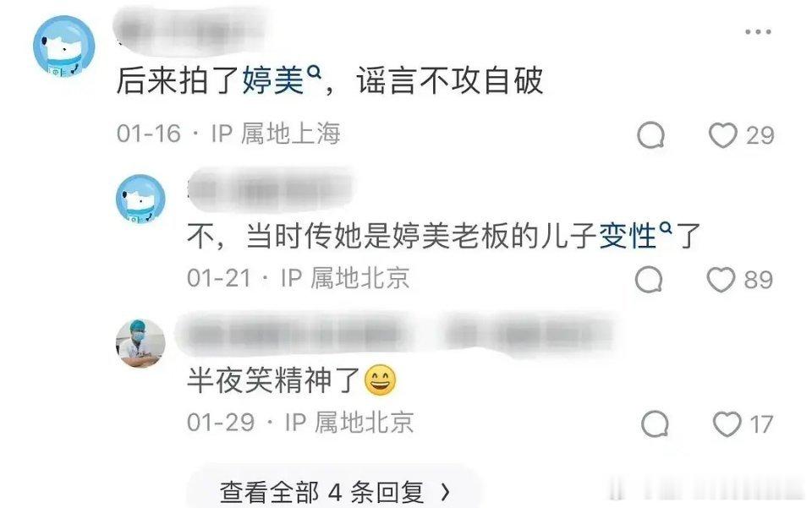812x508 pixels.
Task: Open the doctor photo avatar profile
Action: tap(140, 342)
